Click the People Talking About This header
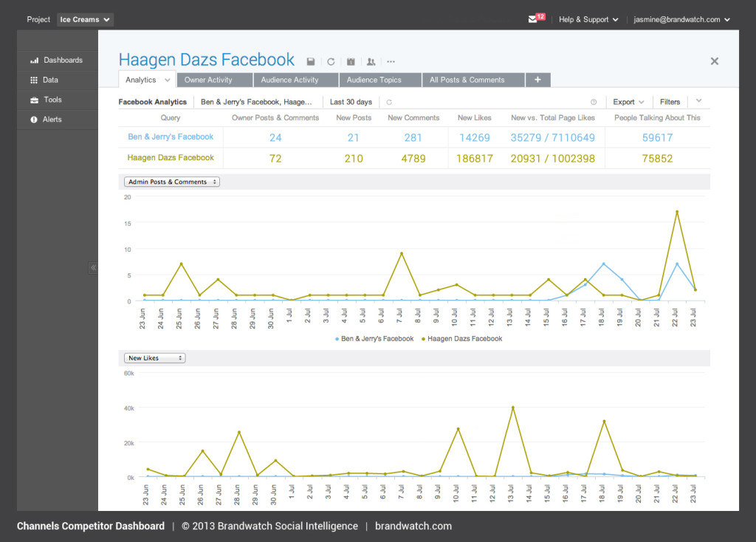756x542 pixels. tap(657, 117)
